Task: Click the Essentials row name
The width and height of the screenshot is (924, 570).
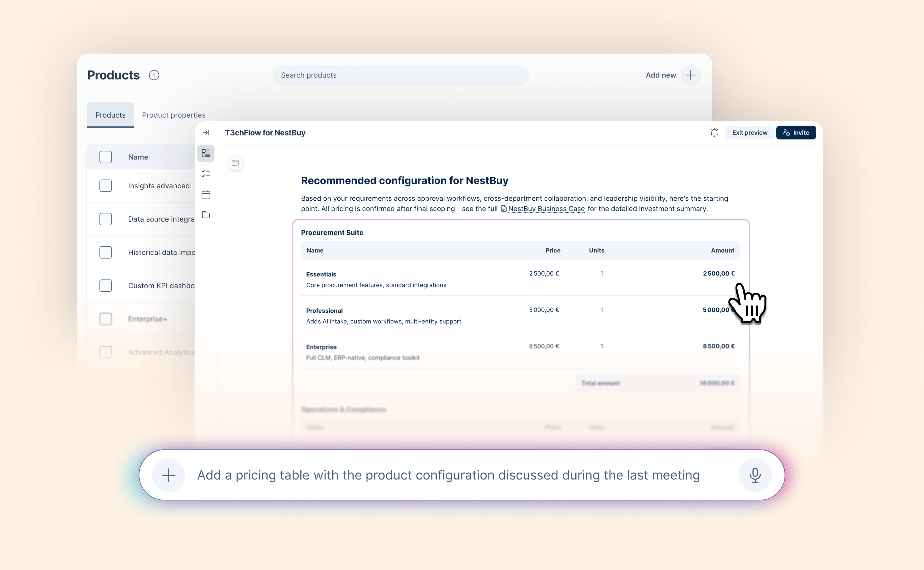Action: [x=321, y=274]
